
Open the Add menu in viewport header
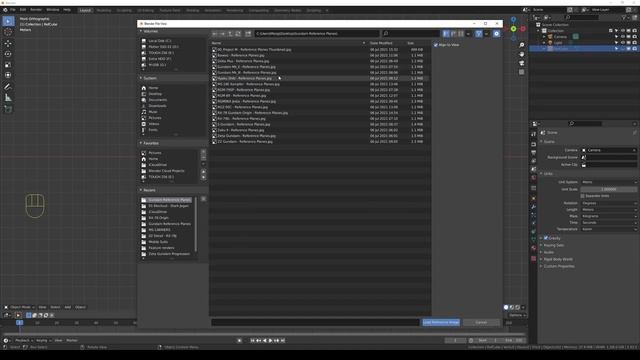(x=68, y=307)
